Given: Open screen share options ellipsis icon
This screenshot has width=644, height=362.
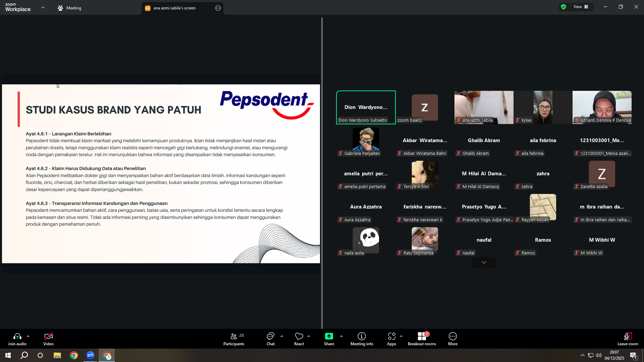Looking at the screenshot, I should pyautogui.click(x=218, y=8).
